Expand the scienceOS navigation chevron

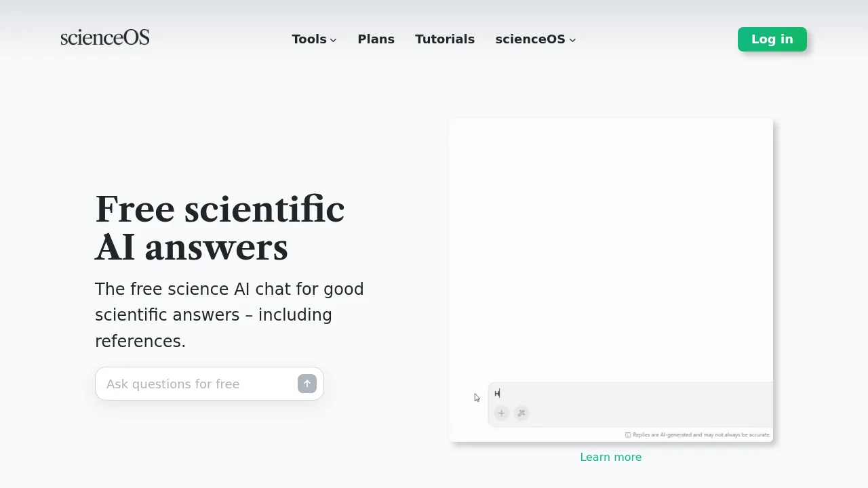572,40
